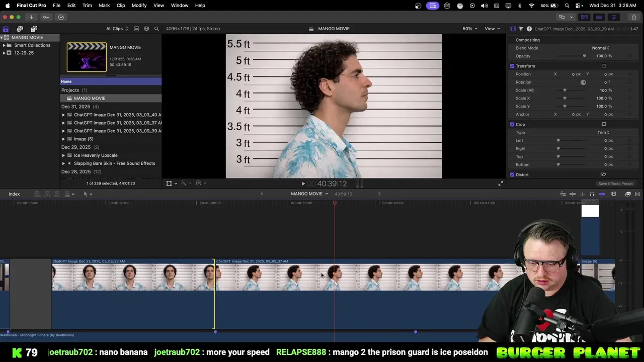
Task: Click the Rotation dial
Action: (583, 82)
